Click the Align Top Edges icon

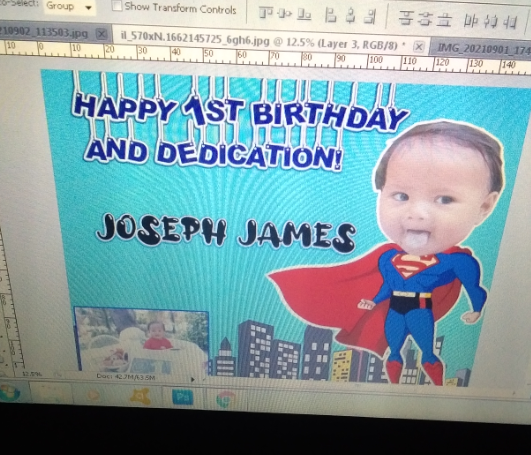pos(266,14)
